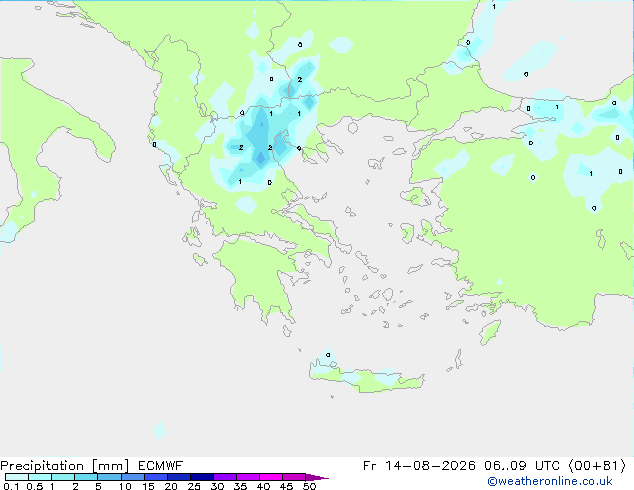Image resolution: width=634 pixels, height=490 pixels.
Task: Click the '(00+81)' forecast offset text
Action: pos(598,466)
